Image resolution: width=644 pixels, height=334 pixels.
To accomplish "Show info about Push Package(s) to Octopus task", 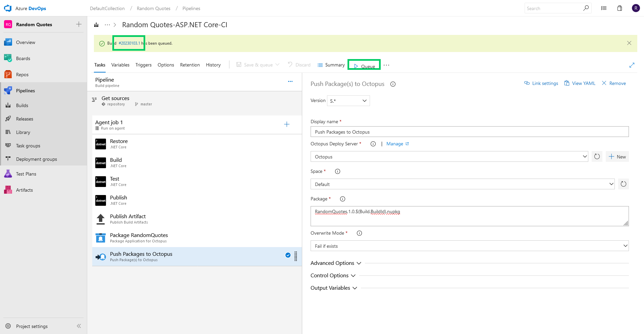I will (393, 84).
